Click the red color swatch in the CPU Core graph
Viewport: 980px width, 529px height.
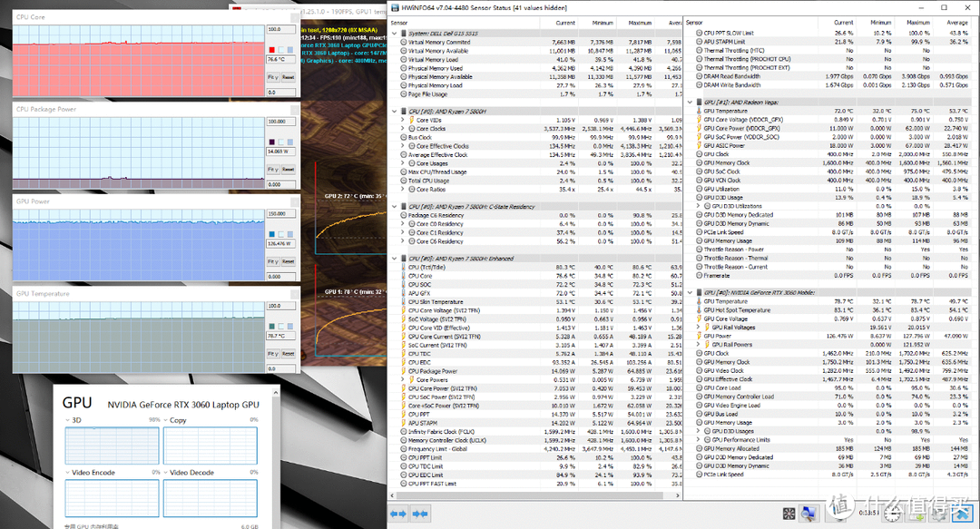pyautogui.click(x=272, y=49)
